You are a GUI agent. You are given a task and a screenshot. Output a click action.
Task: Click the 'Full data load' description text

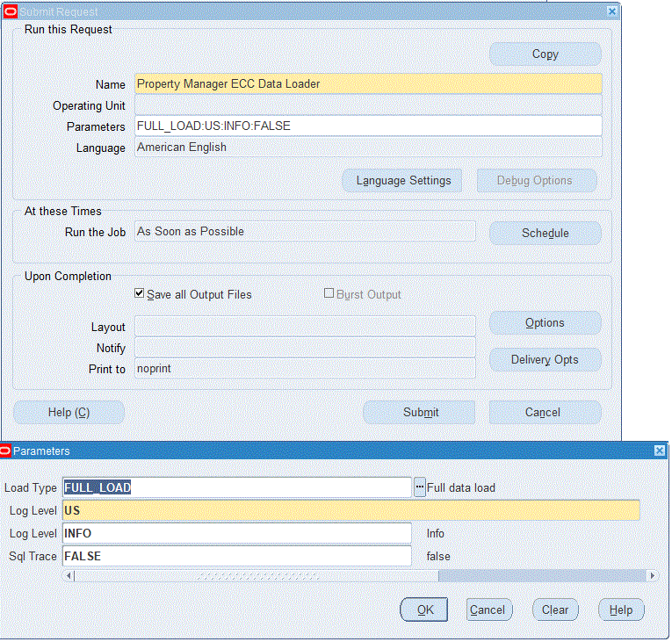(460, 487)
